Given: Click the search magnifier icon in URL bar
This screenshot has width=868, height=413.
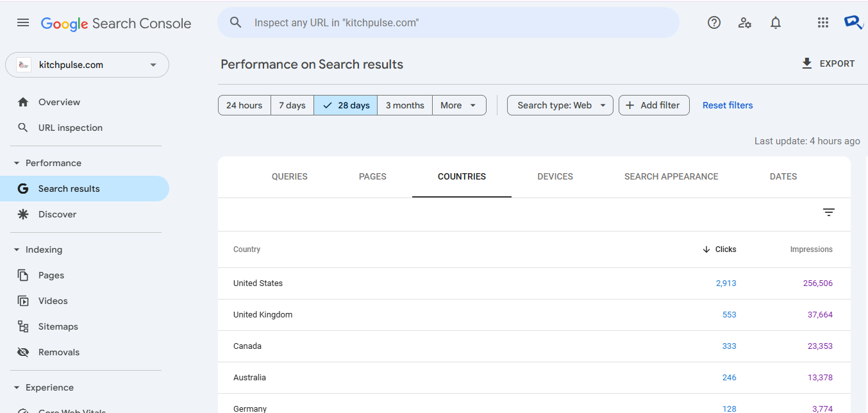Looking at the screenshot, I should click(236, 22).
